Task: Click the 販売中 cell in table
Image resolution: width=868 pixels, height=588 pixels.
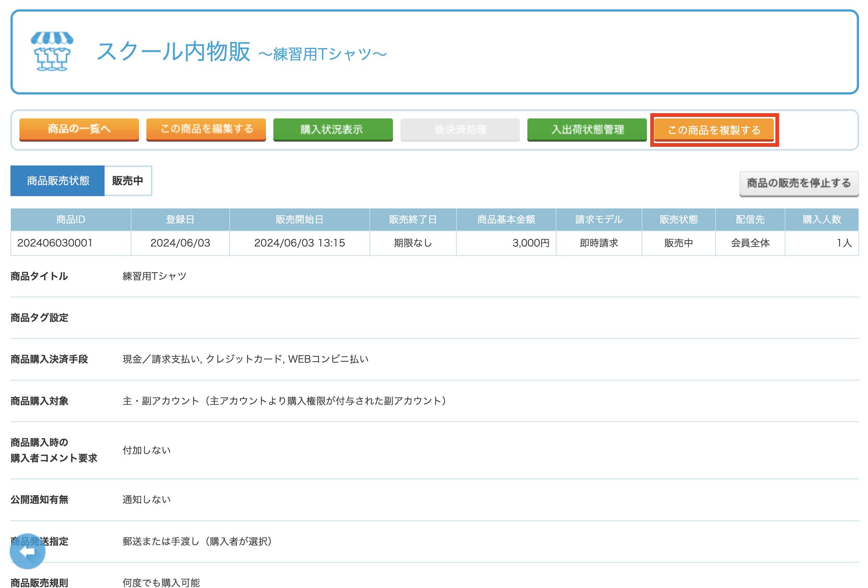Action: pyautogui.click(x=679, y=243)
